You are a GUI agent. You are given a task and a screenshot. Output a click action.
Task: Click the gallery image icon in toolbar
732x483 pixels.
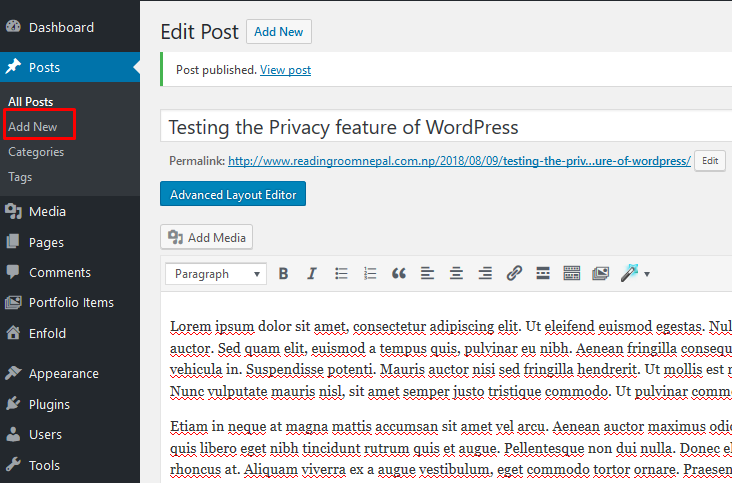pos(600,273)
